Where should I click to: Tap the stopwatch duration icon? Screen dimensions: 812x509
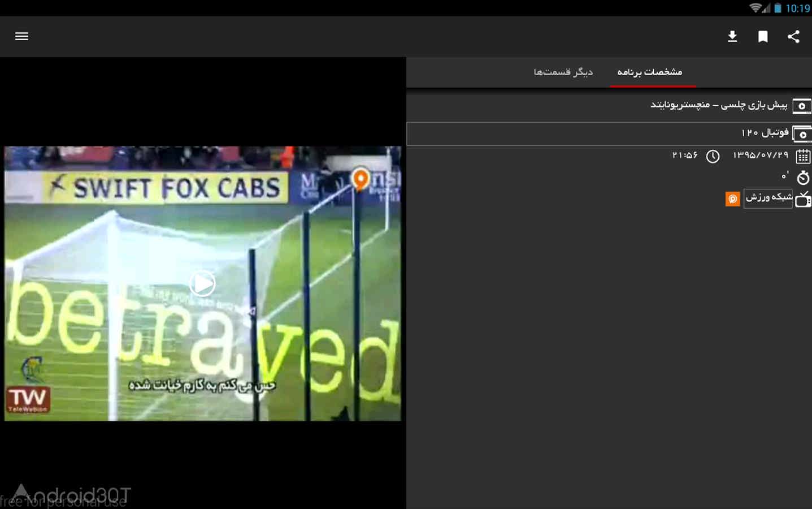coord(803,178)
